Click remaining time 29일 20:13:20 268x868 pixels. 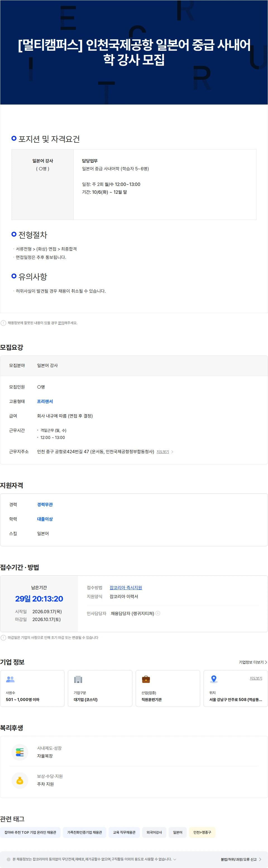(39, 599)
